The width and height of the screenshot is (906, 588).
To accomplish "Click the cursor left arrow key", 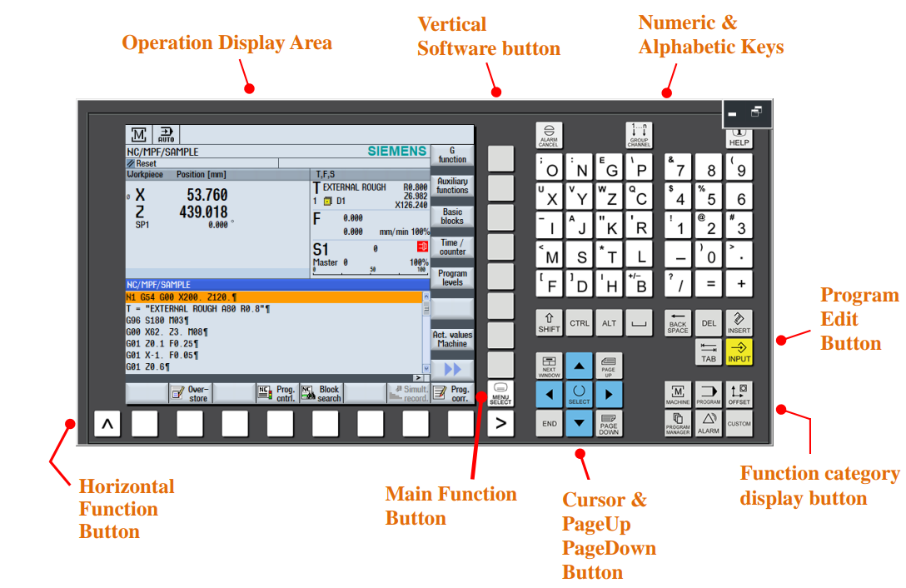I will click(549, 395).
